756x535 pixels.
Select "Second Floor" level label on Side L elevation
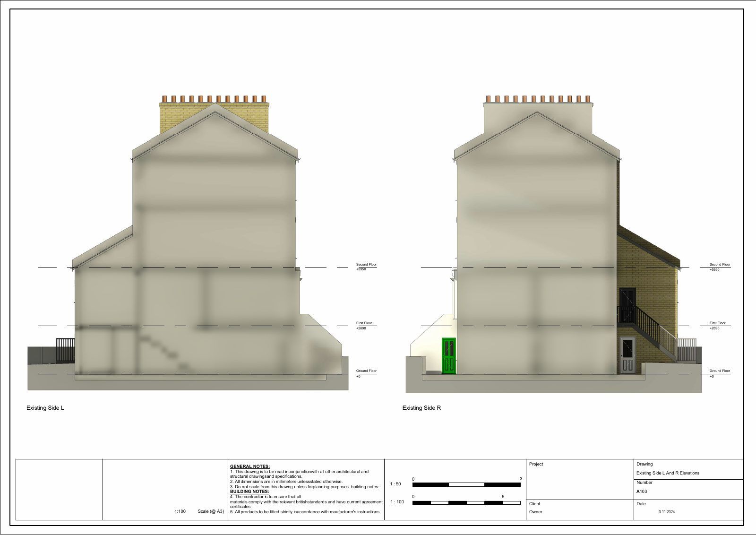[366, 265]
